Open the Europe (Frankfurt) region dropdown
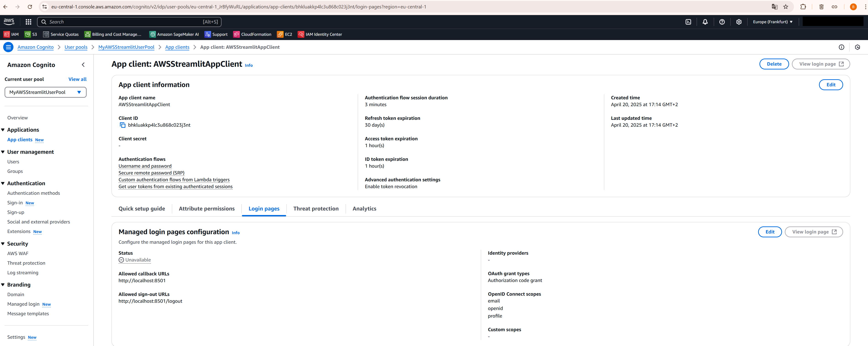Image resolution: width=868 pixels, height=346 pixels. (x=773, y=22)
